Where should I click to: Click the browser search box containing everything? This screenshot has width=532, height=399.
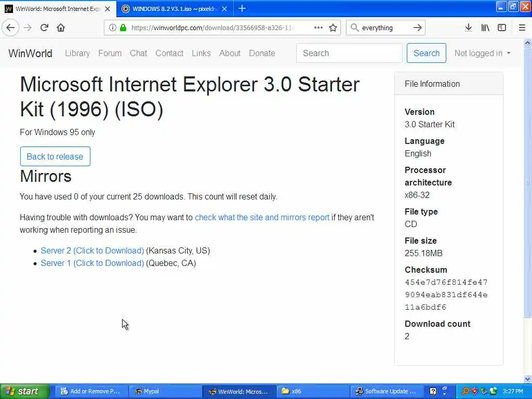tap(385, 28)
